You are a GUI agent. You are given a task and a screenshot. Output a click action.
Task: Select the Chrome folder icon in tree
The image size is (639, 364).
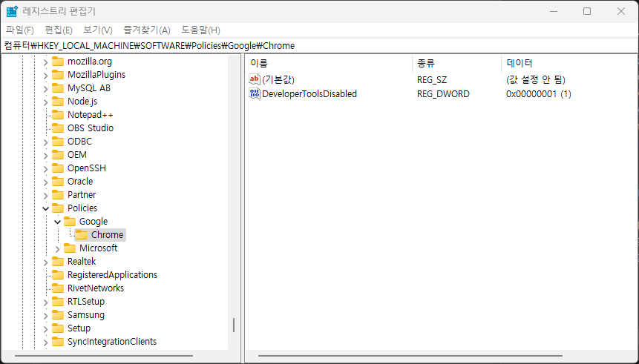(x=82, y=235)
